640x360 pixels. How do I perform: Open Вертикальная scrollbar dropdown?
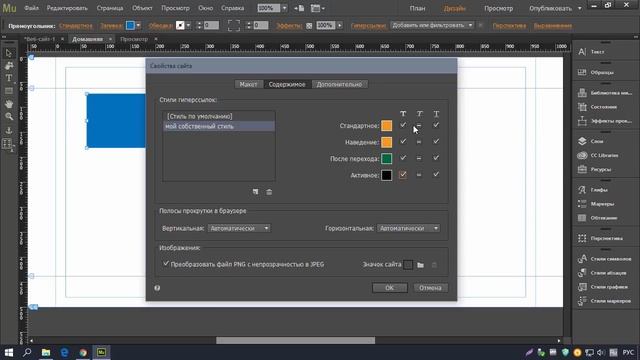[x=239, y=228]
